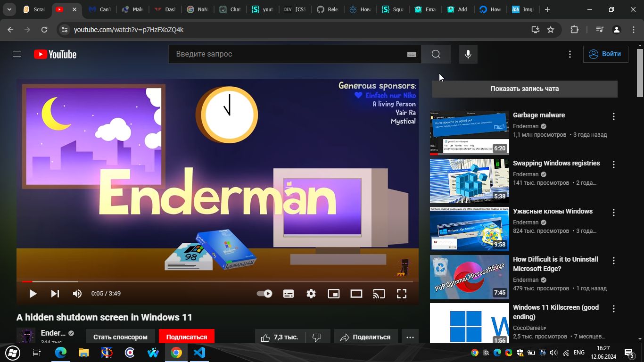Viewport: 644px width, 362px height.
Task: Reload the page
Action: (x=44, y=30)
